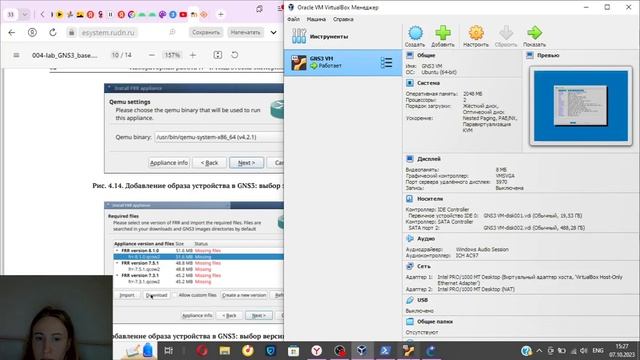Click the VirtualBox taskbar icon
This screenshot has width=640, height=360.
(x=362, y=350)
